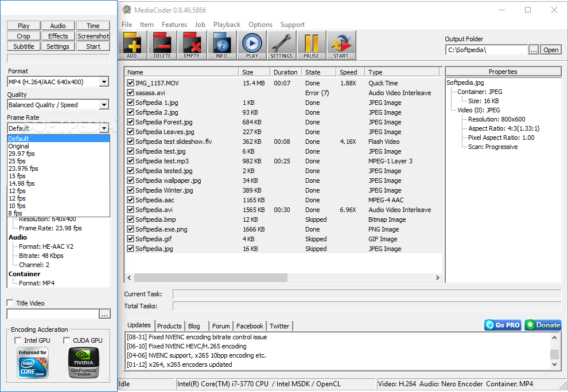Click the EMPTY list toolbar icon
The height and width of the screenshot is (392, 568).
[192, 45]
